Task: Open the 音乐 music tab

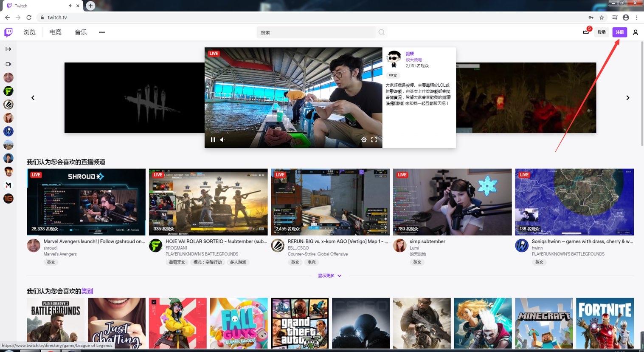Action: (x=81, y=32)
